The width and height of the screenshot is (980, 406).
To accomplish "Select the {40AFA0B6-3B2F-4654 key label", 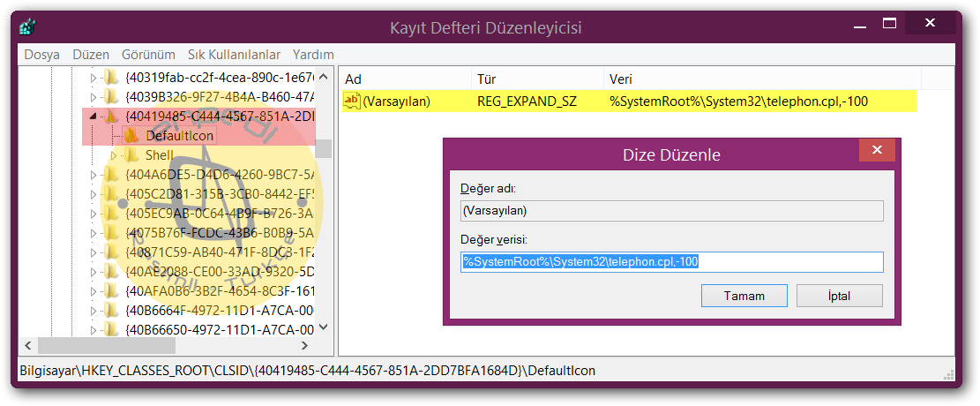I will click(220, 291).
